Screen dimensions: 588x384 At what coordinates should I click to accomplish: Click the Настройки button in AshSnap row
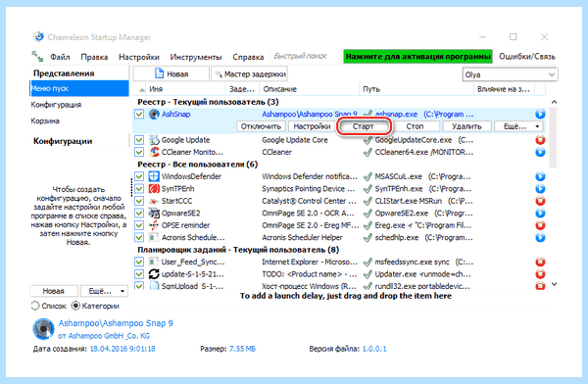312,126
